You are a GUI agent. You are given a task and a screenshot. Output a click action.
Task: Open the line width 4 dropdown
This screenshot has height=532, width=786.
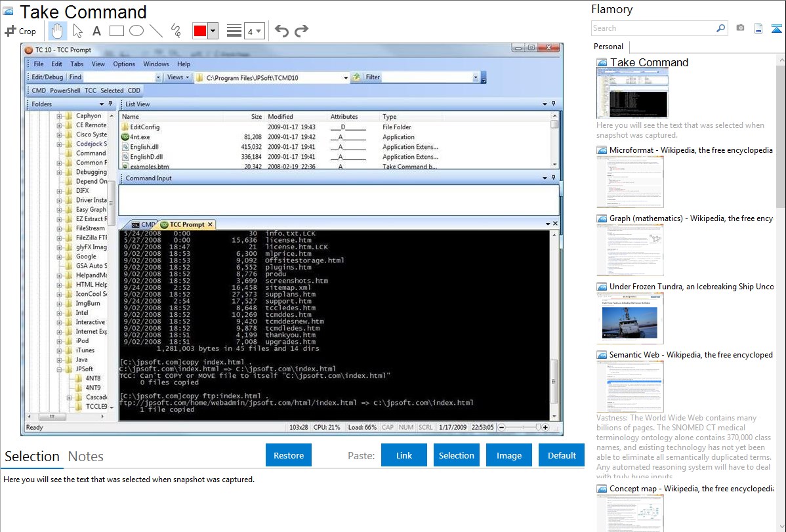pyautogui.click(x=254, y=31)
